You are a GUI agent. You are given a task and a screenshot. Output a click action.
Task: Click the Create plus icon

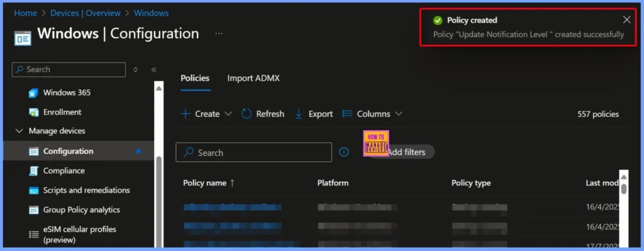[186, 114]
